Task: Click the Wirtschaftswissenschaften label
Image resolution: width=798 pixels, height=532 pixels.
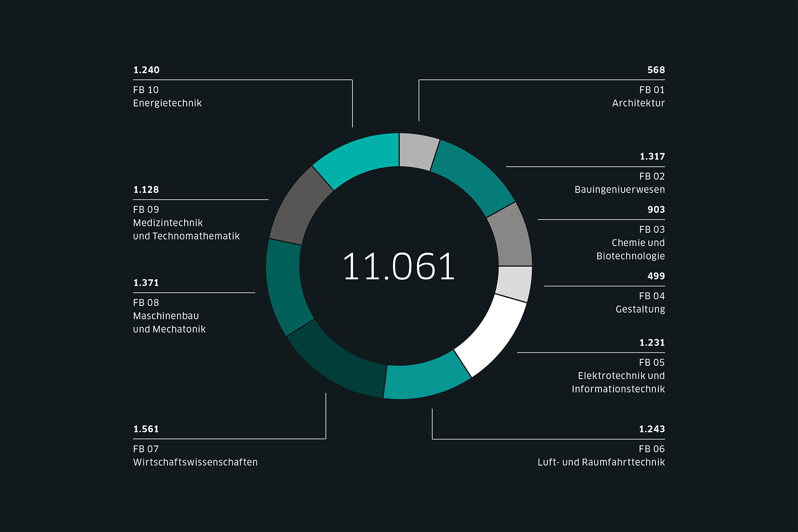Action: pos(195,462)
